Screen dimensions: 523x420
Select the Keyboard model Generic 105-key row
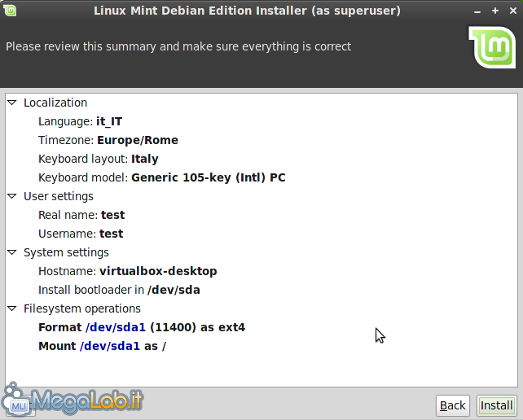[161, 177]
